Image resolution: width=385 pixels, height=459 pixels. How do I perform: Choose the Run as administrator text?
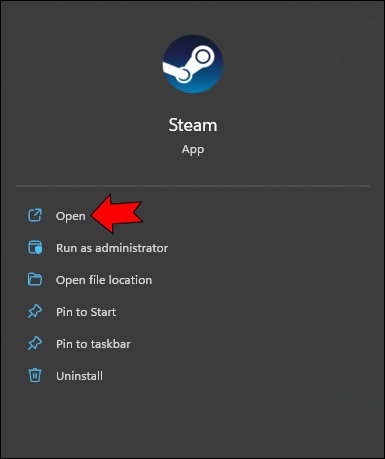pos(112,248)
